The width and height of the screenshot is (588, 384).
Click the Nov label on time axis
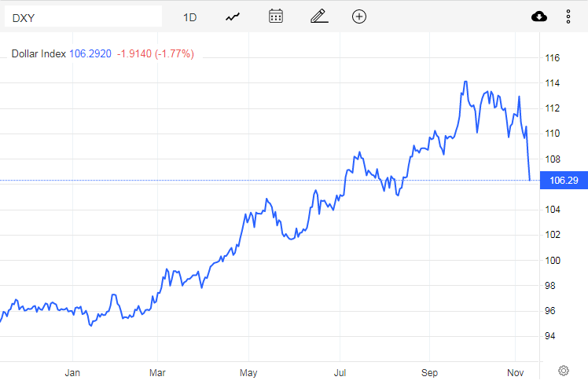pos(516,371)
